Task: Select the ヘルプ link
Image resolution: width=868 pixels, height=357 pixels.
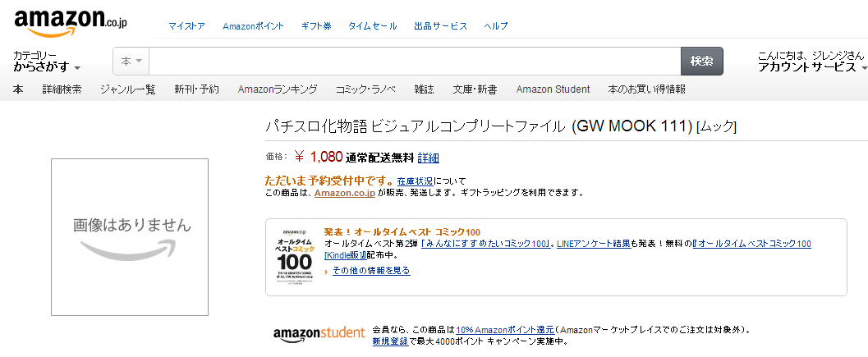Action: [496, 26]
